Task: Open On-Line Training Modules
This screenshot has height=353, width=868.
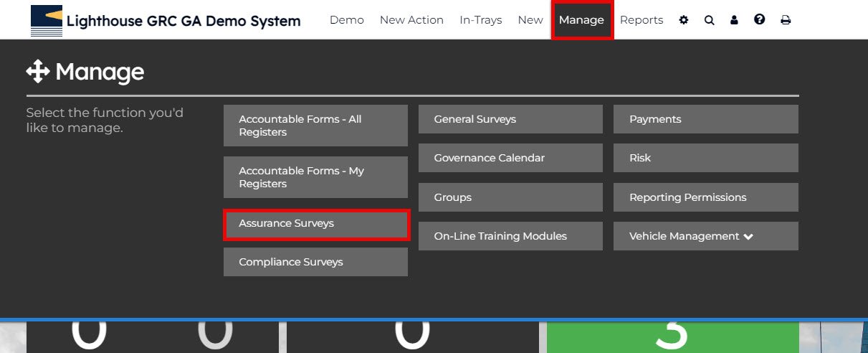Action: coord(510,236)
